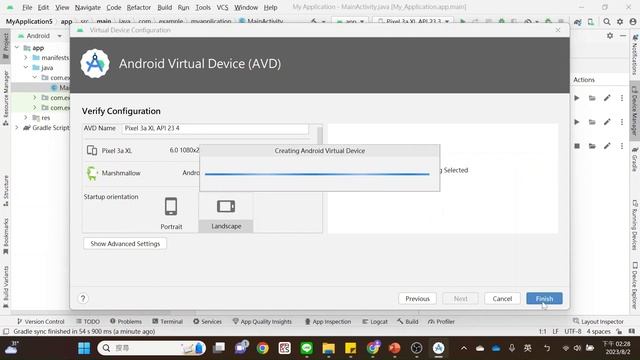Open the Refactor menu
Viewport: 640px width, 360px height.
click(x=139, y=7)
